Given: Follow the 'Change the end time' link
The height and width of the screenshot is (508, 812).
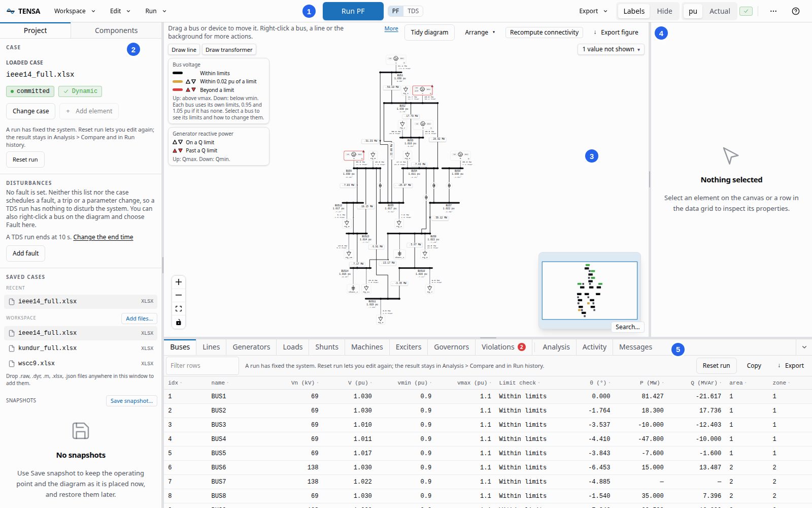Looking at the screenshot, I should tap(103, 237).
